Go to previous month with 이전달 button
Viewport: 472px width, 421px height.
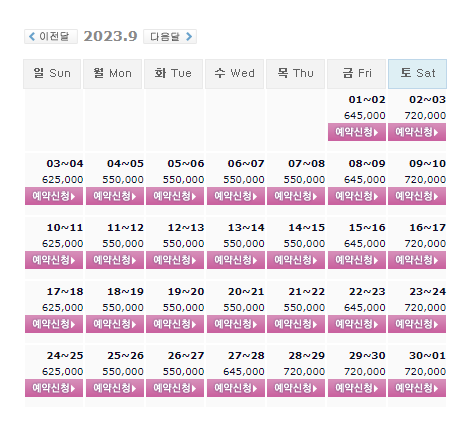[x=51, y=36]
